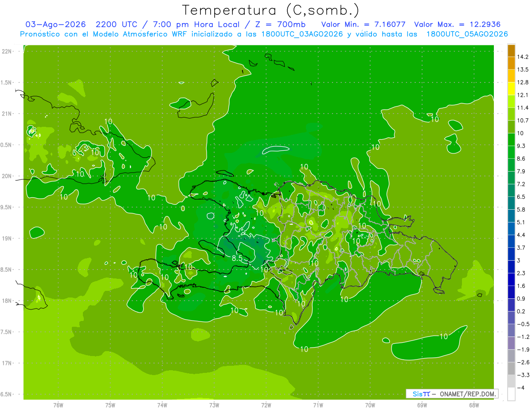Click the "18N" latitude axis label
This screenshot has height=411, width=532.
(7, 301)
